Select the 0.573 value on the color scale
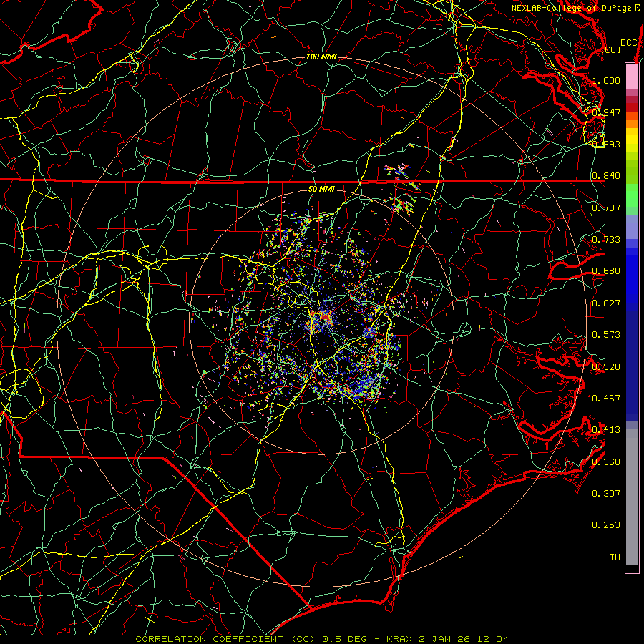This screenshot has height=644, width=644. [606, 334]
